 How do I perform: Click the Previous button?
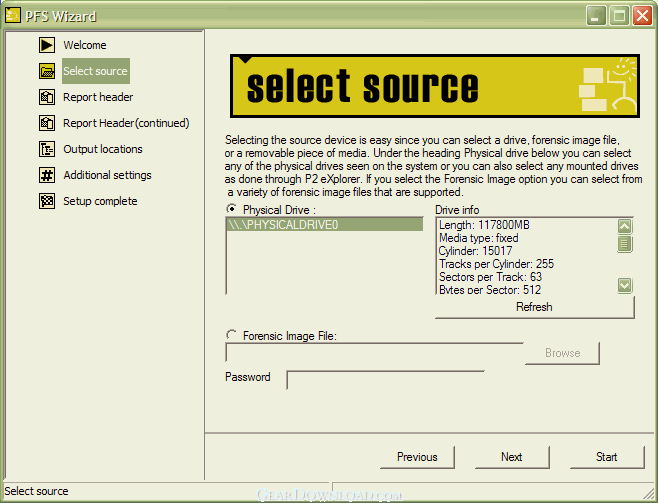pos(417,457)
